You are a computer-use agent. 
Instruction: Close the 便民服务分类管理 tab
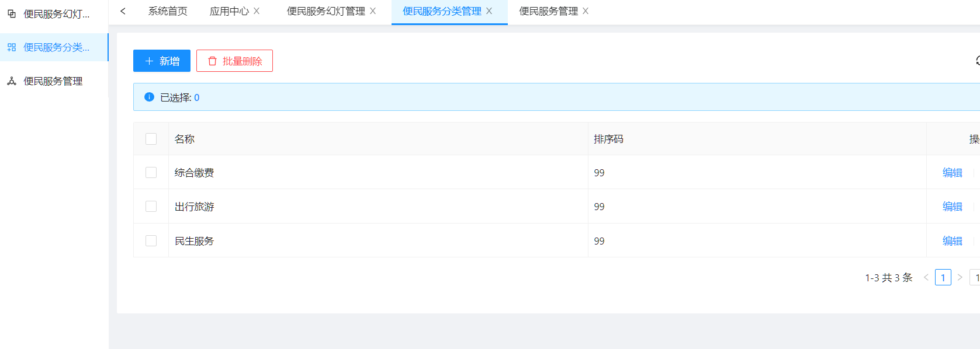click(489, 11)
